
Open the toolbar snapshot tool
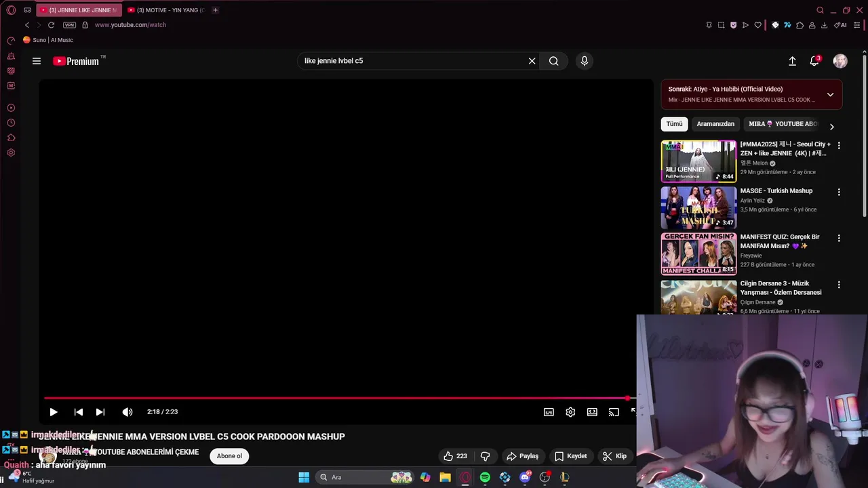721,25
